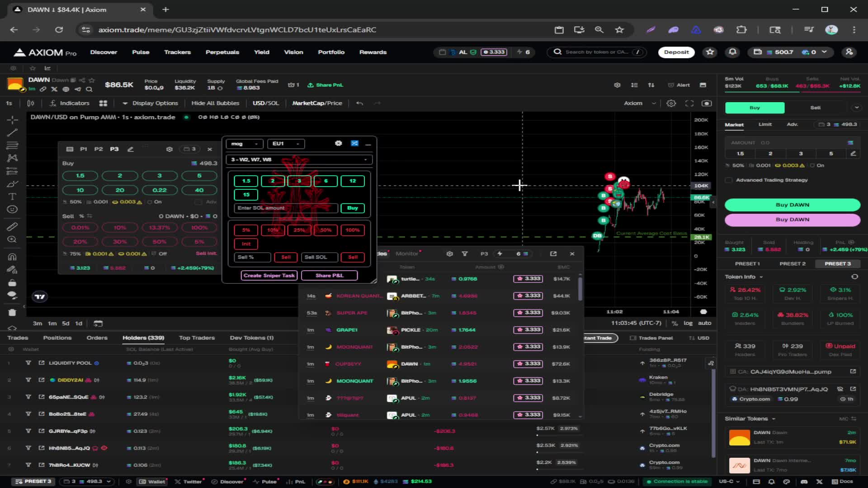Select the text annotation tool

point(12,197)
